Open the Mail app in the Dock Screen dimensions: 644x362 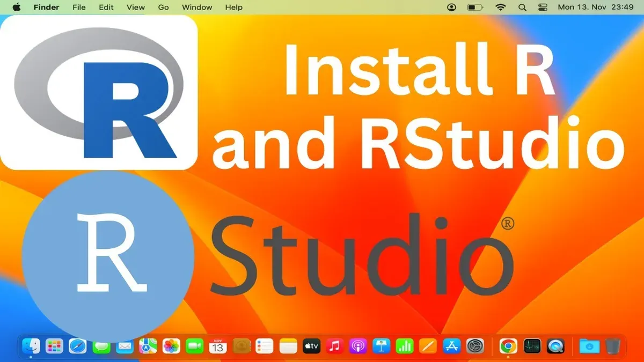point(125,347)
